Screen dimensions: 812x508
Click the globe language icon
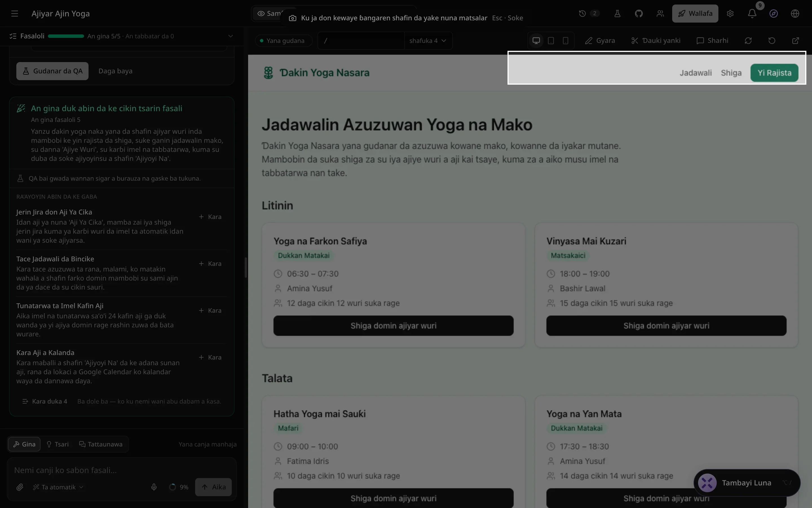795,14
